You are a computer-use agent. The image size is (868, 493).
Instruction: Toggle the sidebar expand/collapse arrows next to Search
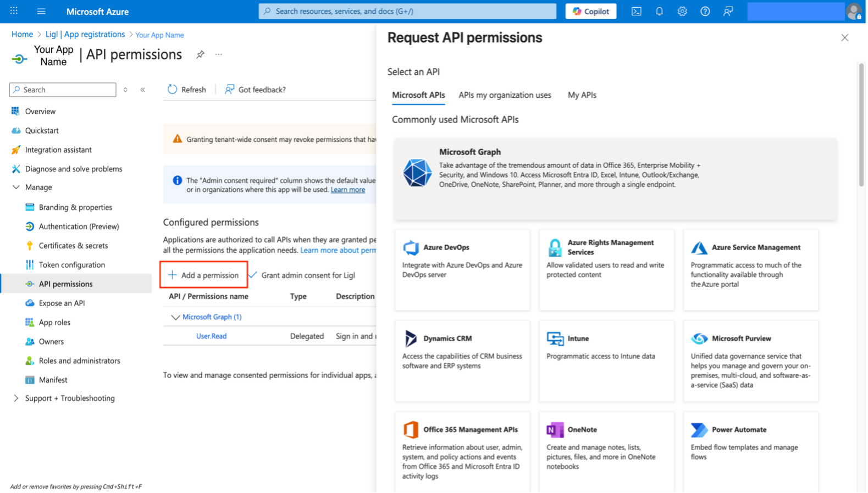125,90
